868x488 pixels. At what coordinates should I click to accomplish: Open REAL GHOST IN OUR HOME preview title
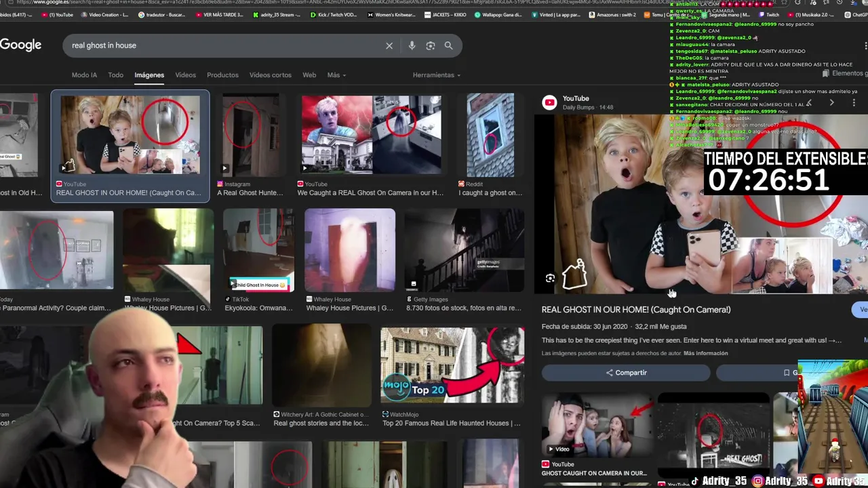click(636, 310)
